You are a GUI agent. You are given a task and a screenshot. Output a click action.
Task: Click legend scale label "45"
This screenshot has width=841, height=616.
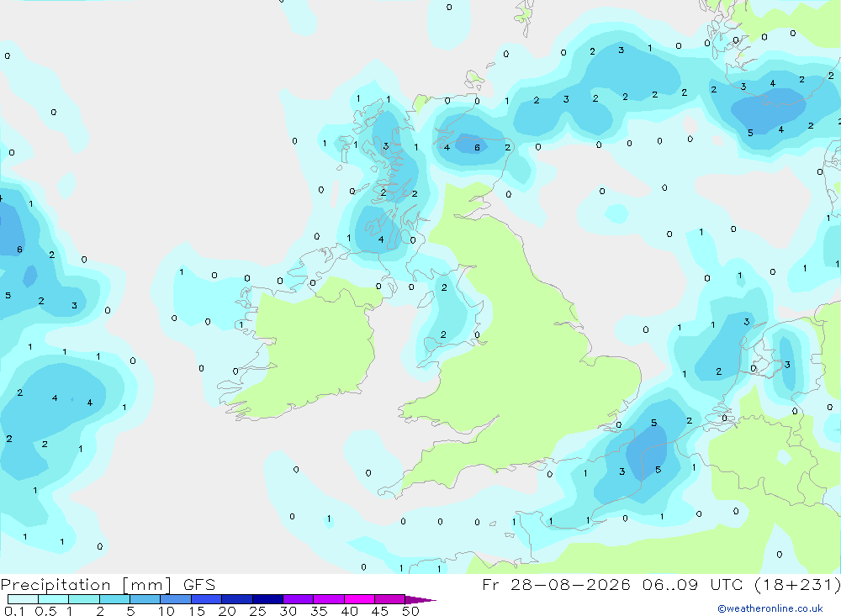tap(380, 611)
